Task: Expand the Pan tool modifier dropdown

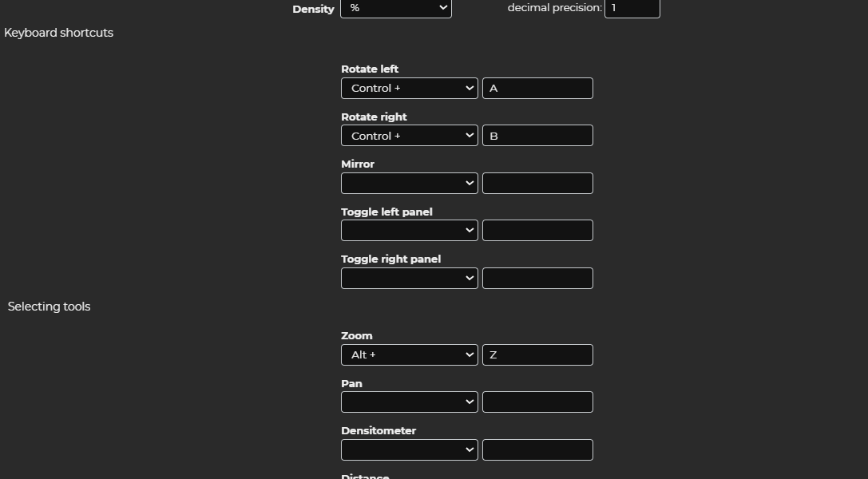Action: point(409,402)
